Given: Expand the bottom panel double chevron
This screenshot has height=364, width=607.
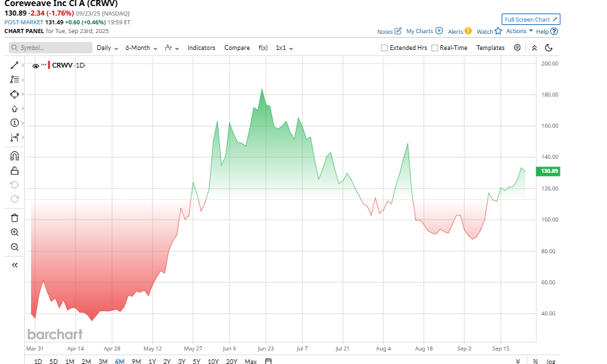Looking at the screenshot, I should click(518, 361).
